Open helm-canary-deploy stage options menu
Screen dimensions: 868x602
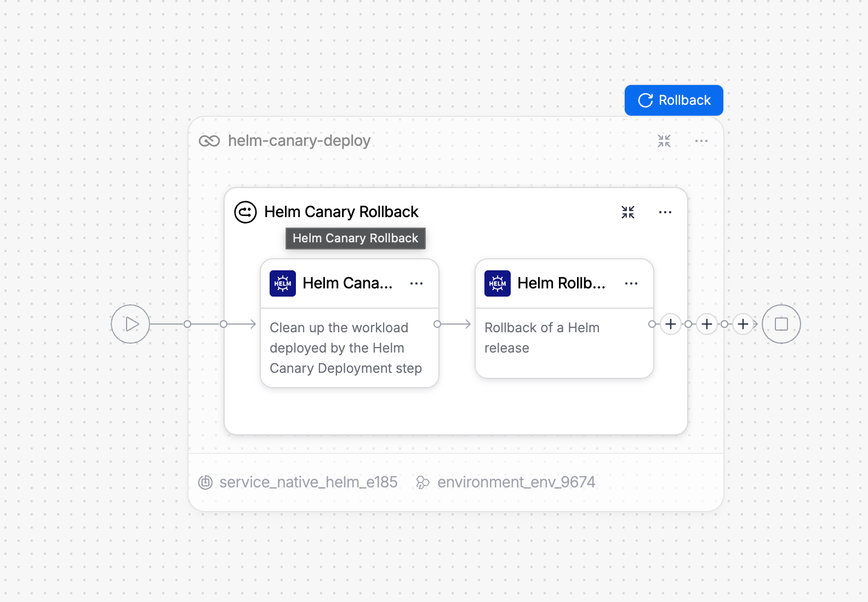click(x=701, y=141)
